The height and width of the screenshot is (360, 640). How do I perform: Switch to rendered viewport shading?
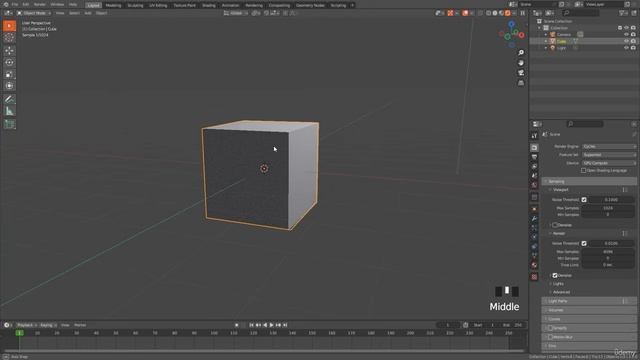click(x=508, y=13)
